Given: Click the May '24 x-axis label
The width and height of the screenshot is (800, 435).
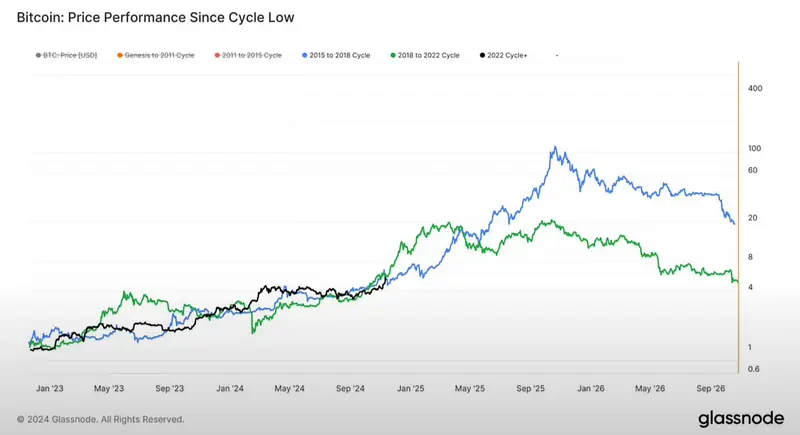Looking at the screenshot, I should pyautogui.click(x=289, y=388).
